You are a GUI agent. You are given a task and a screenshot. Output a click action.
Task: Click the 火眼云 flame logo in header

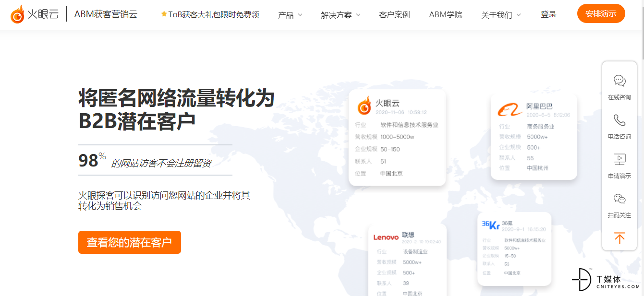[17, 14]
